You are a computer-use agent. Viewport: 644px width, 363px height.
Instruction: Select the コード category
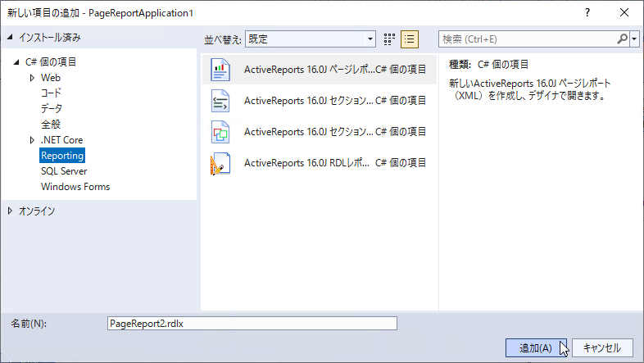51,93
